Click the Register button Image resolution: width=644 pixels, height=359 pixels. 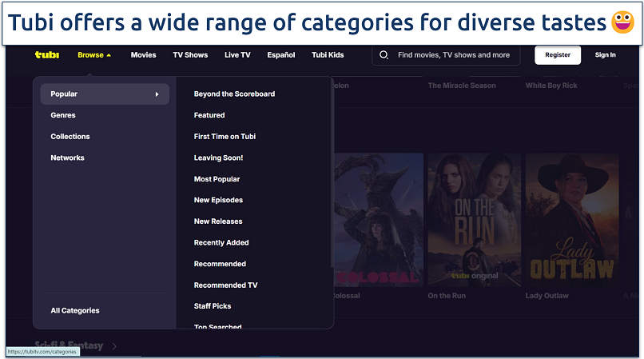pyautogui.click(x=558, y=55)
